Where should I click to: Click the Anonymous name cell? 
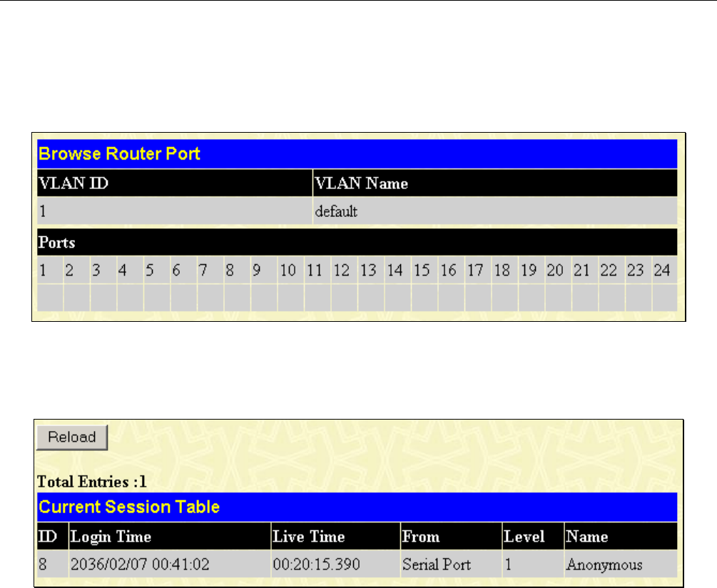point(604,565)
